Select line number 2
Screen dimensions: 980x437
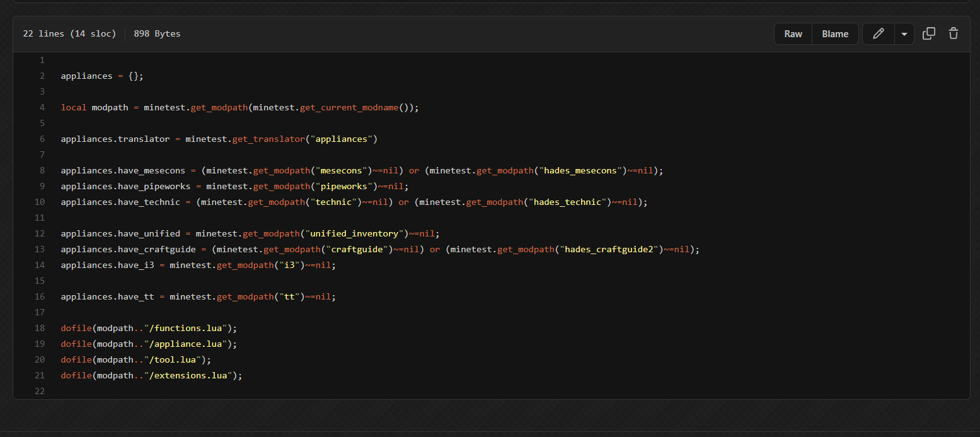tap(42, 76)
